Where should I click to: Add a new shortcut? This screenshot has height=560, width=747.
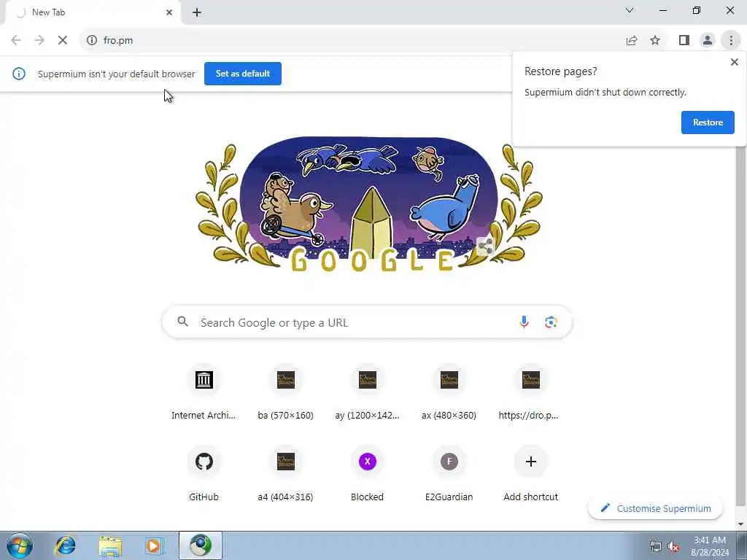(530, 475)
